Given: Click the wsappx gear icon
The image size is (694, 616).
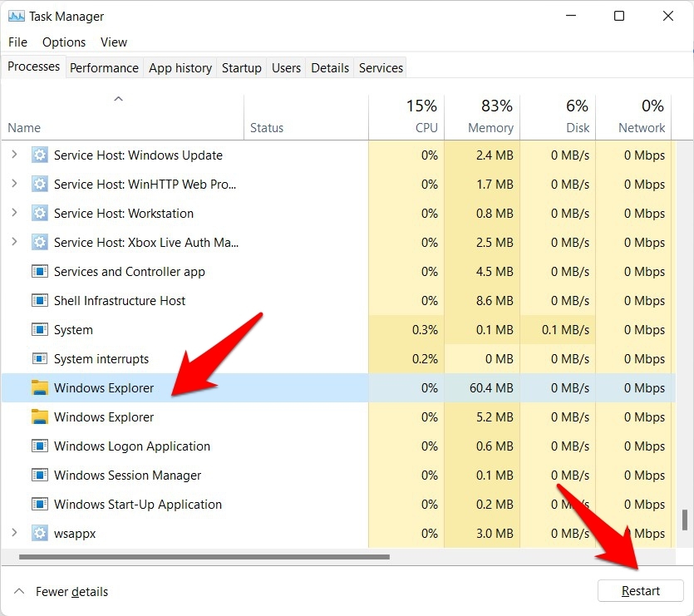Looking at the screenshot, I should [40, 534].
